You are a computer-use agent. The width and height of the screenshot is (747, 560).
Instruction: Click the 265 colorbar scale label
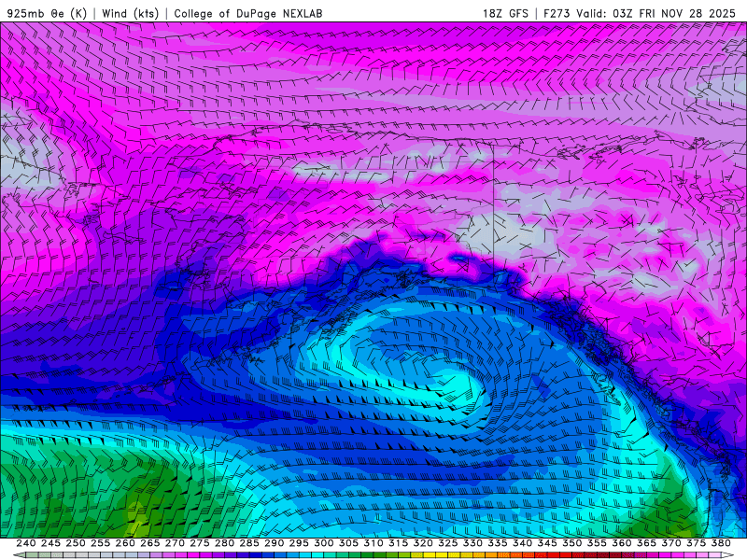point(149,543)
